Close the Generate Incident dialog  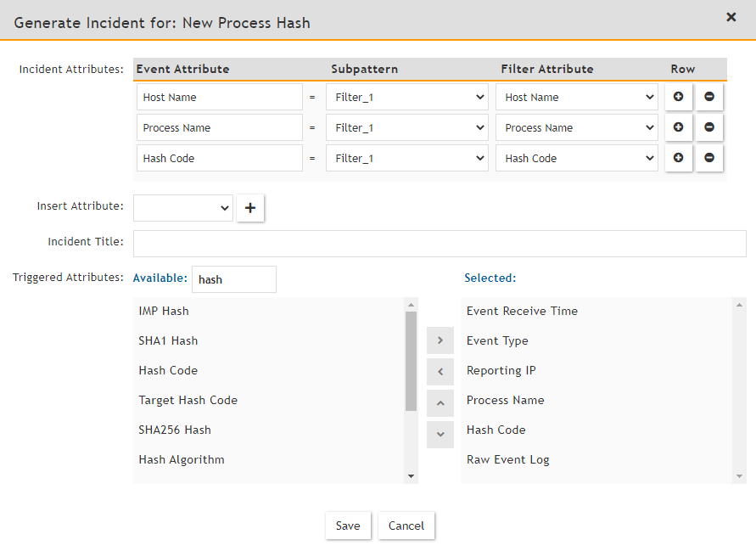pos(731,17)
